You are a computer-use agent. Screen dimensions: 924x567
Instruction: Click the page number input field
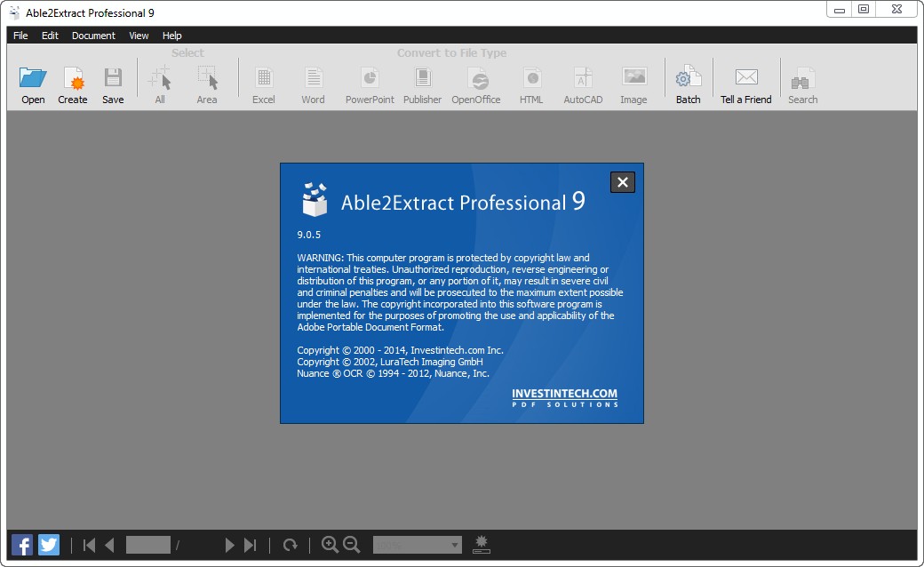pyautogui.click(x=147, y=545)
